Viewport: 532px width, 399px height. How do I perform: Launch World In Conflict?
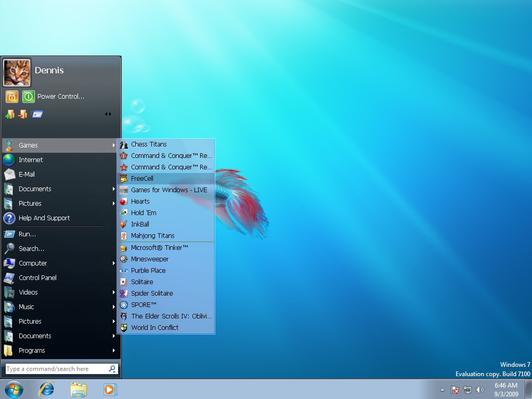coord(154,327)
